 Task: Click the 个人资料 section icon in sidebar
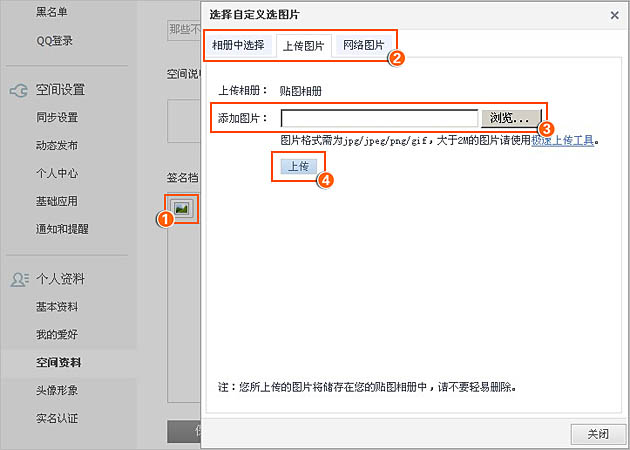(18, 279)
